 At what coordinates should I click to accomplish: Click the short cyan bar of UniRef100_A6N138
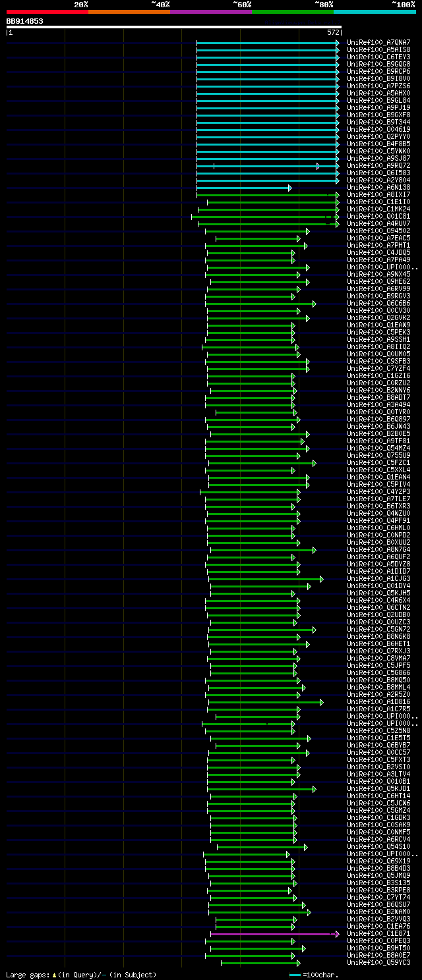click(x=244, y=188)
